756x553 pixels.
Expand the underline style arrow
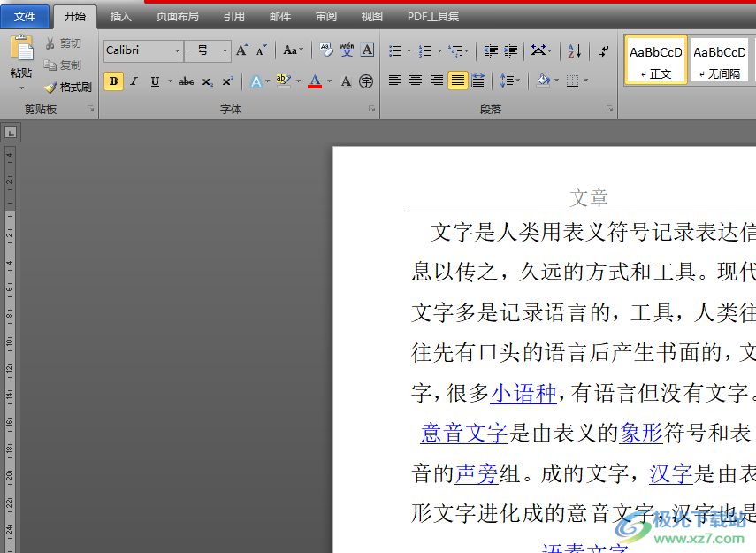coord(170,81)
